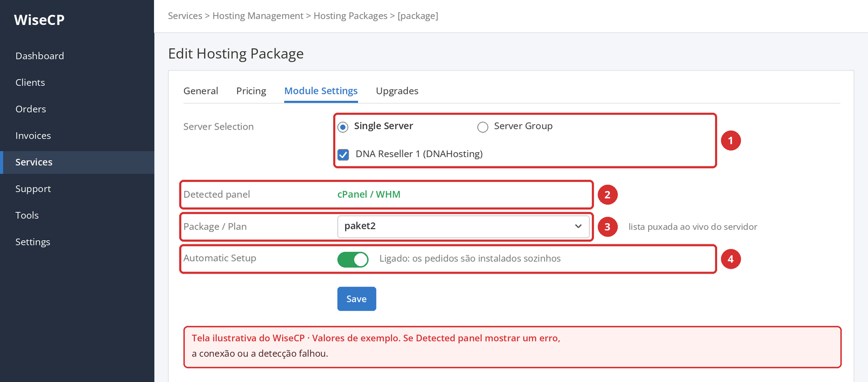The width and height of the screenshot is (868, 382).
Task: Click the cPanel / WHM detected panel text
Action: point(369,195)
